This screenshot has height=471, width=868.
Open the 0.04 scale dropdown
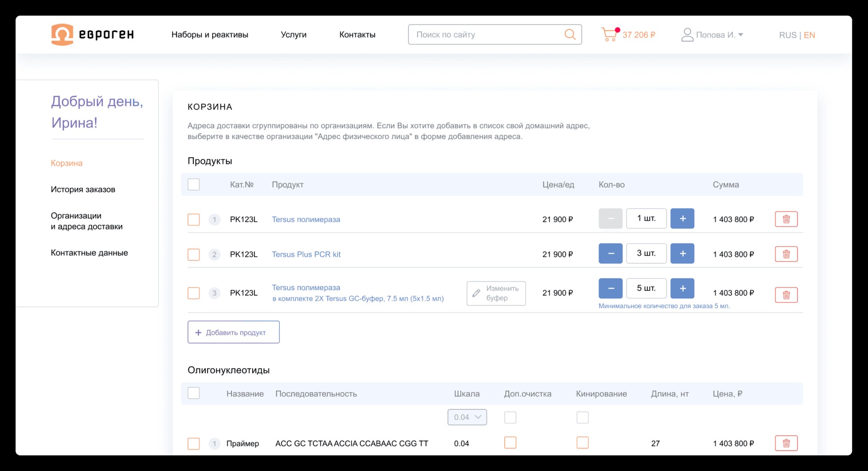467,417
